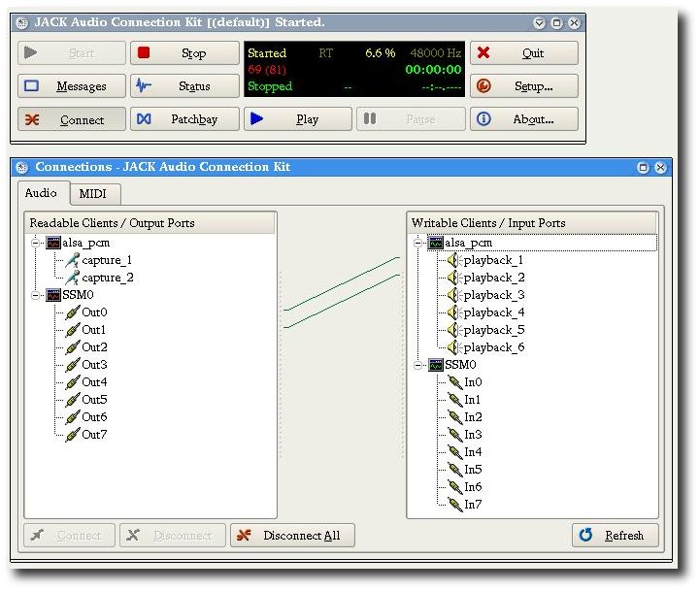700x591 pixels.
Task: Open the Setup... dialog
Action: point(524,85)
